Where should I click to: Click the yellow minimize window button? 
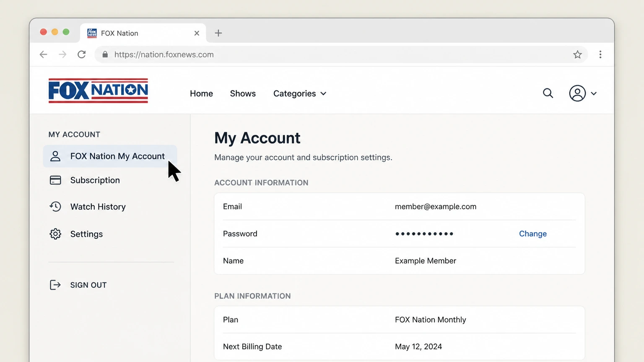[55, 32]
